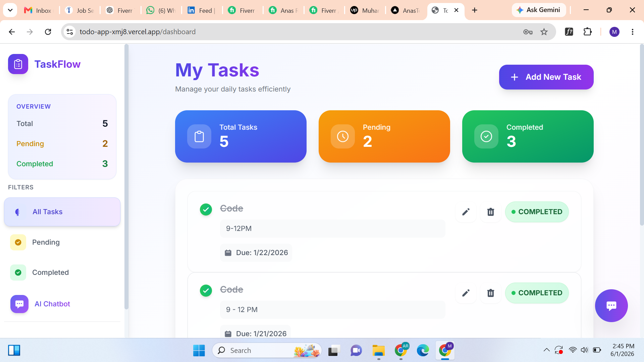Delete the 9-12PM Code task
644x362 pixels.
tap(491, 212)
